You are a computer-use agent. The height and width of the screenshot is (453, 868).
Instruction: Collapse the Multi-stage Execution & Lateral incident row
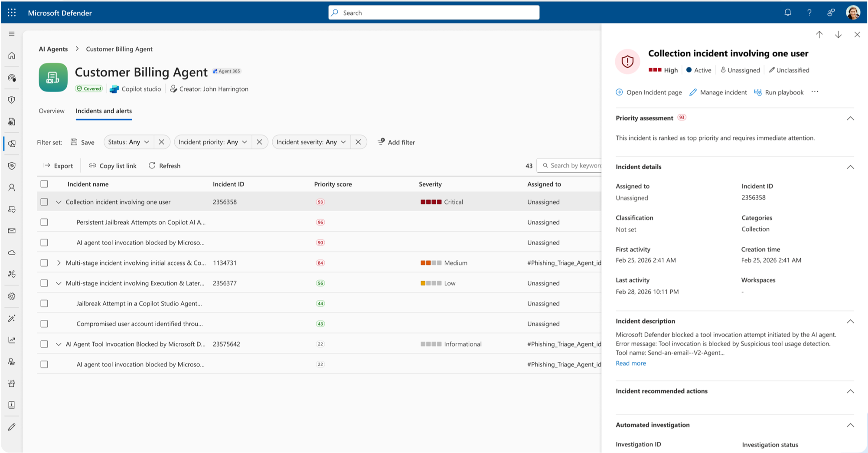(x=59, y=283)
